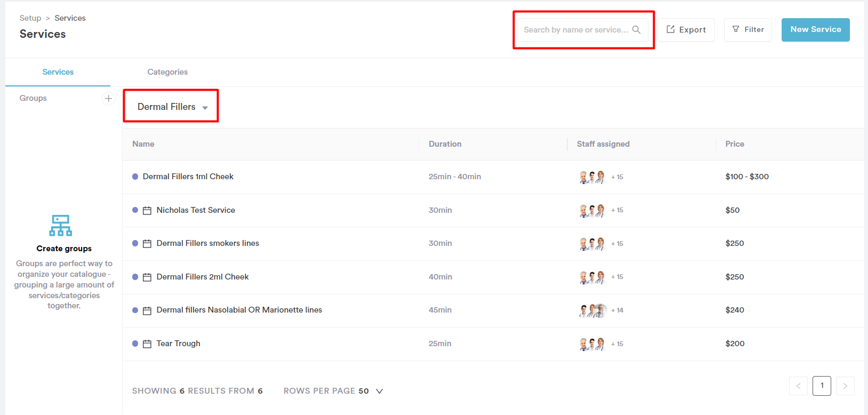Click Services in the breadcrumb
The image size is (868, 415).
pos(70,18)
